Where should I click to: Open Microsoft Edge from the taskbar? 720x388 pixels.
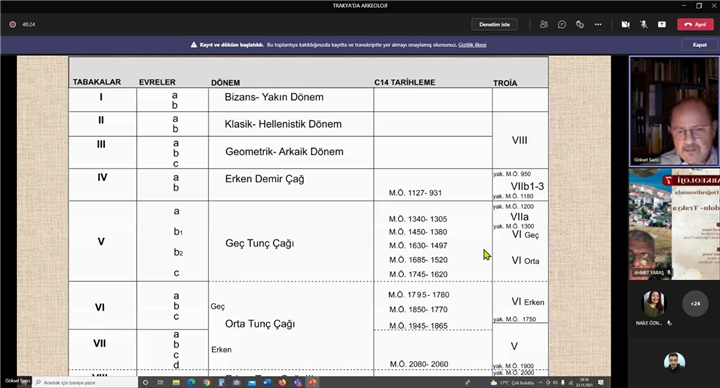coord(191,382)
